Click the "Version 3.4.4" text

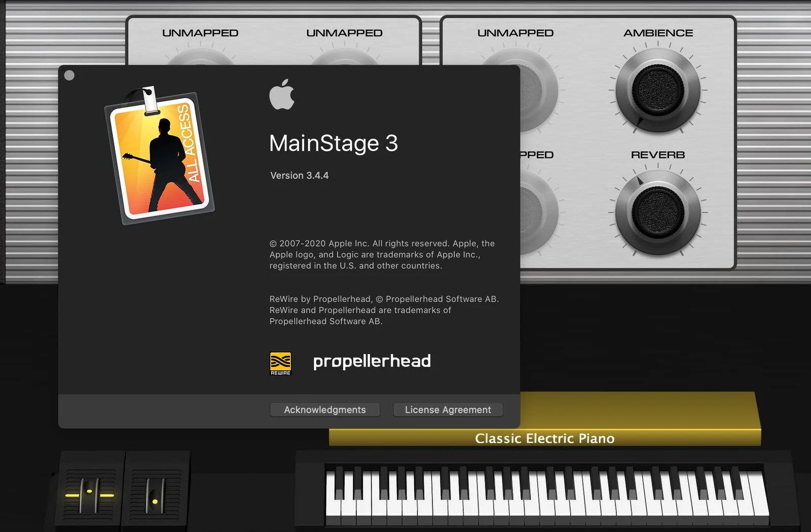[x=300, y=175]
